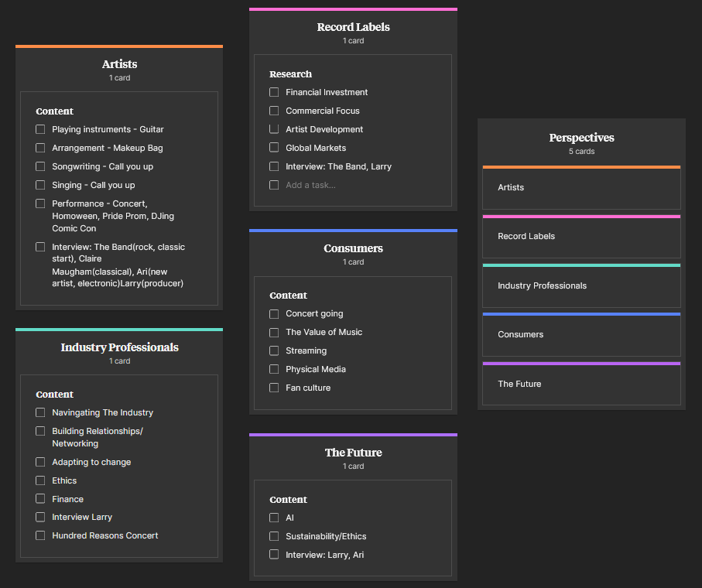
Task: Select the 'Research' list heading
Action: coord(291,74)
